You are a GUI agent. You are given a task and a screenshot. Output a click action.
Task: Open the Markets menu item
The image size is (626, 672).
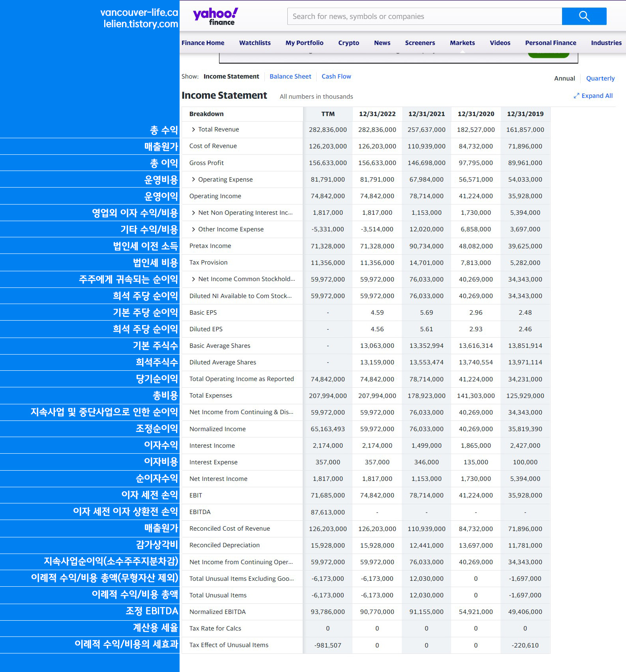coord(462,43)
